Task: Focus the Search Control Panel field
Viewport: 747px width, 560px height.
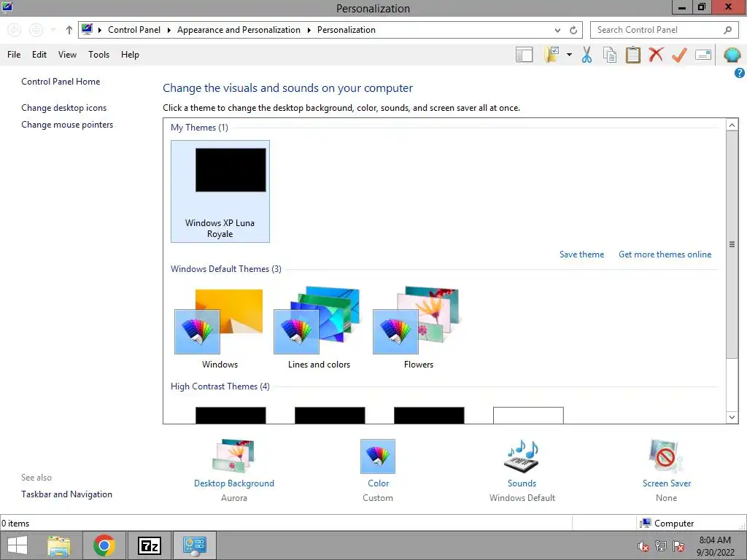Action: coord(664,30)
